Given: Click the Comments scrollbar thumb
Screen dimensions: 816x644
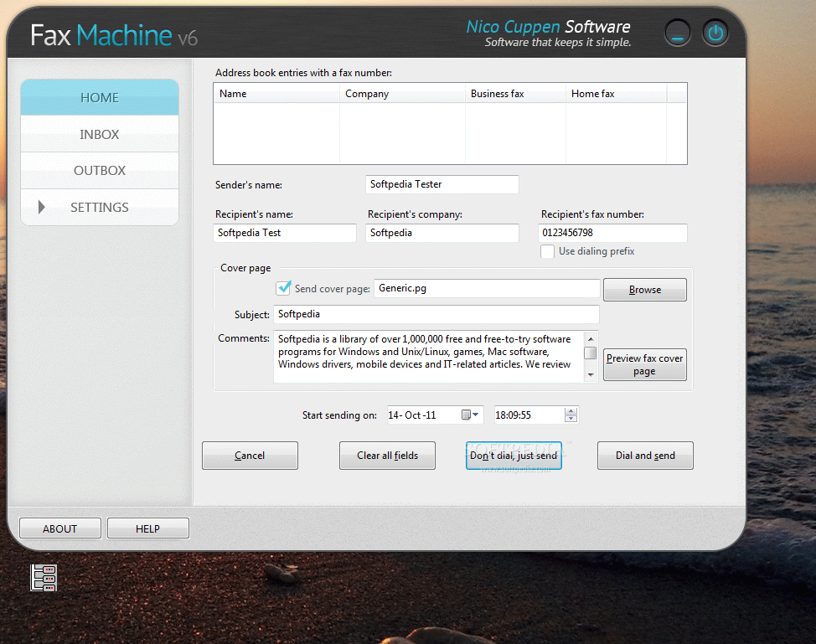Looking at the screenshot, I should [590, 353].
